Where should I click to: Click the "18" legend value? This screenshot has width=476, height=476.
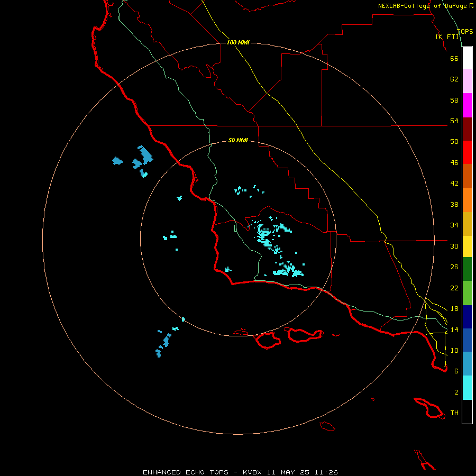pyautogui.click(x=454, y=309)
